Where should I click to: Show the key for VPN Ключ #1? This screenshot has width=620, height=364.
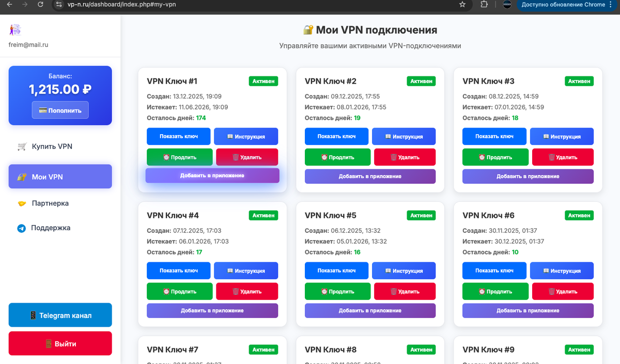(x=179, y=136)
